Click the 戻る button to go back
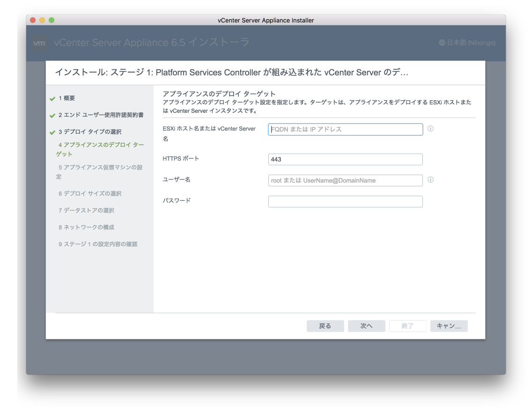The width and height of the screenshot is (532, 412). point(325,326)
